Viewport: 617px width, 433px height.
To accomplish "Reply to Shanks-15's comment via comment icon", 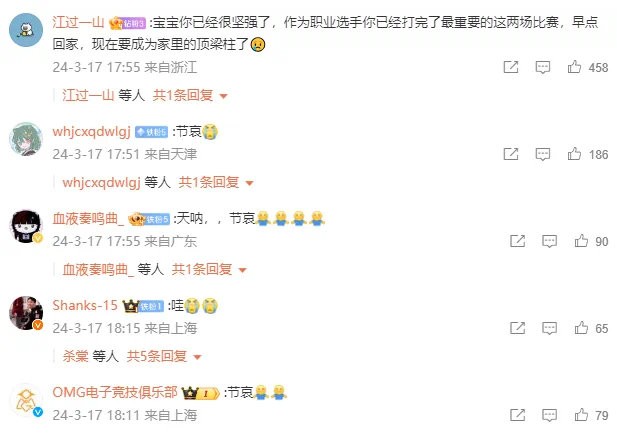I will coord(549,328).
